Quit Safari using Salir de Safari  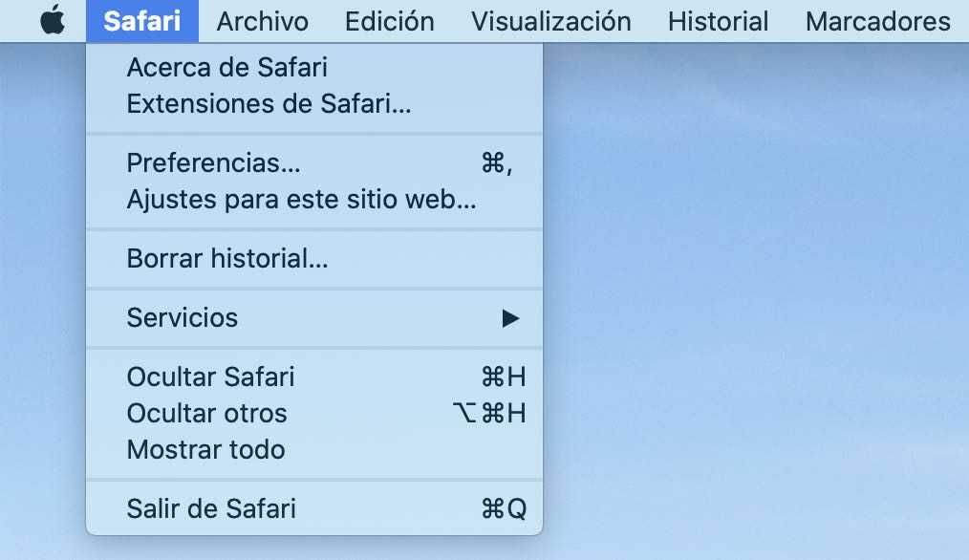pos(210,509)
